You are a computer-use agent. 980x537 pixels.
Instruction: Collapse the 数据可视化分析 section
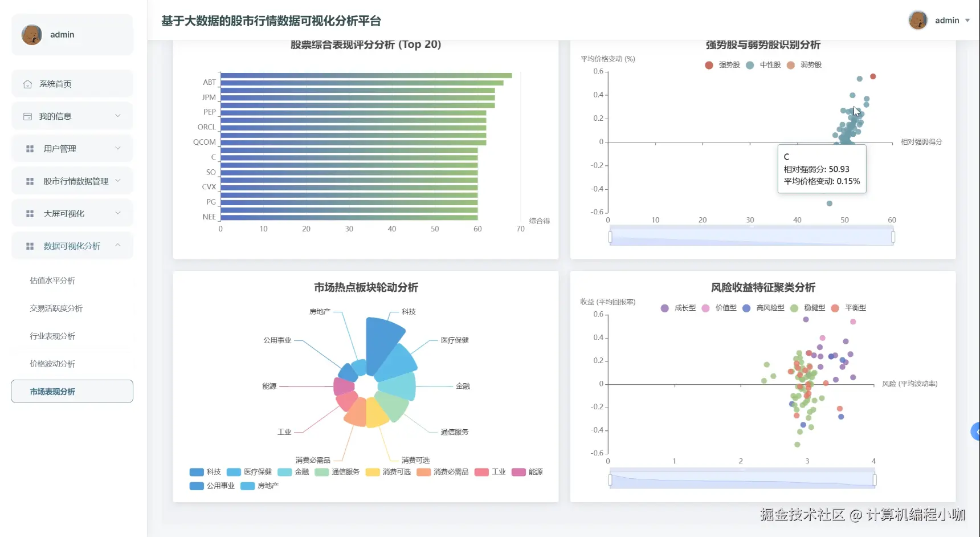pos(72,246)
